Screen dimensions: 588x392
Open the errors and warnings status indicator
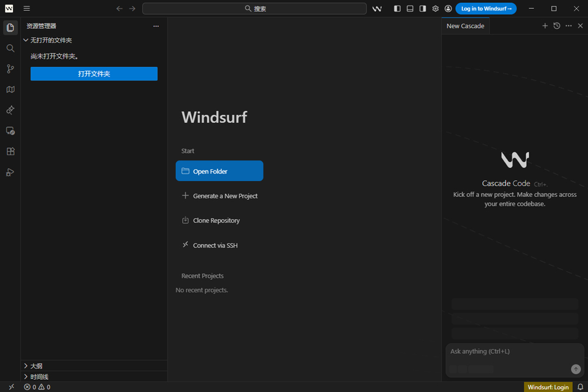pyautogui.click(x=37, y=387)
